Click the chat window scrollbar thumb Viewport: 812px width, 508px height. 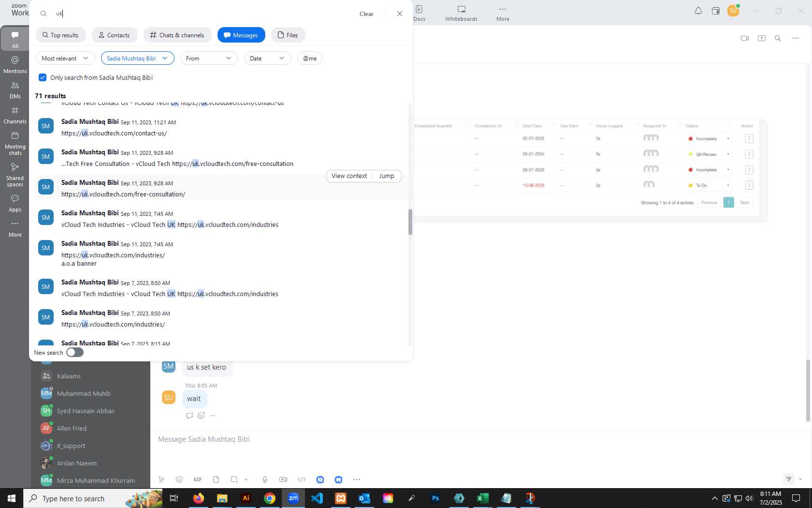tap(808, 391)
